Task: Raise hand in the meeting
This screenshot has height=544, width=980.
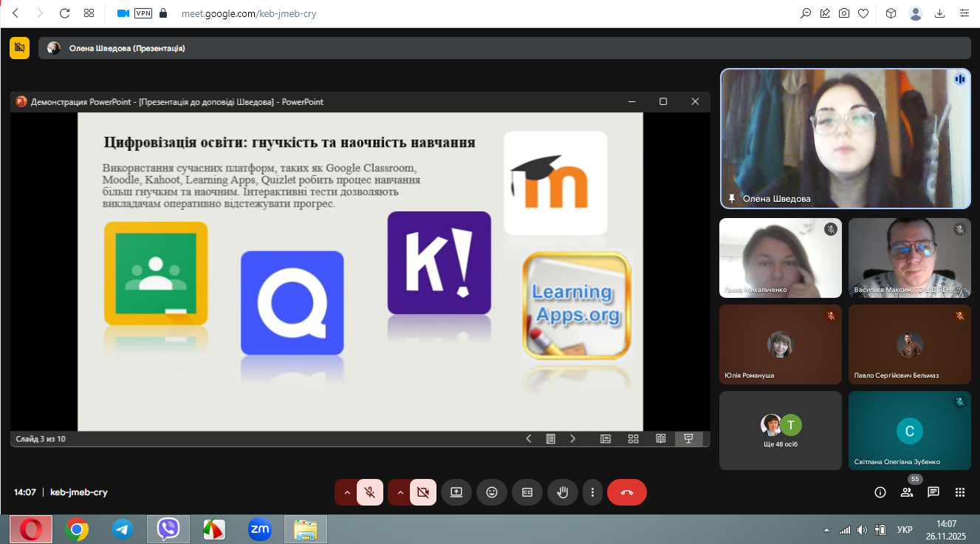Action: click(563, 492)
